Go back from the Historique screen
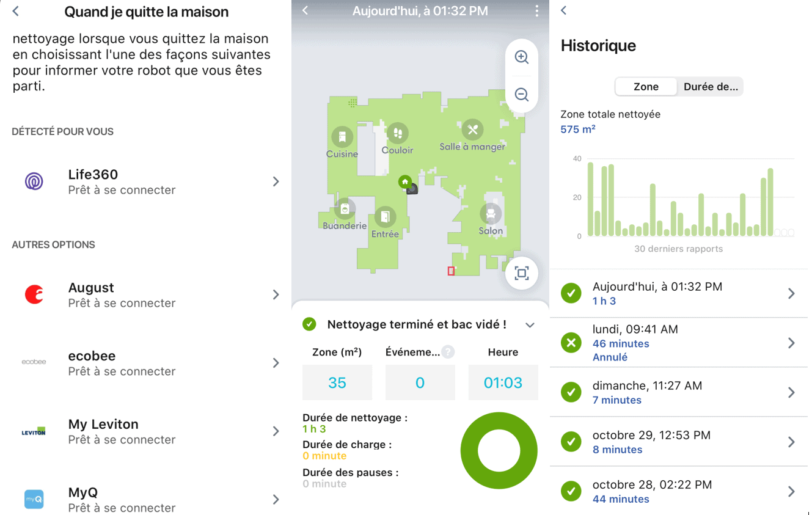Viewport: 812px width, 515px height. [564, 10]
